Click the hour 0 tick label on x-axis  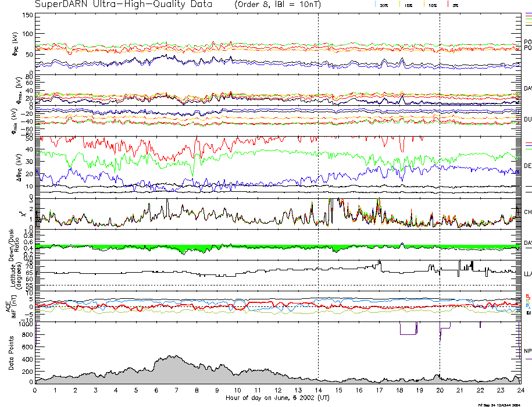(x=35, y=391)
